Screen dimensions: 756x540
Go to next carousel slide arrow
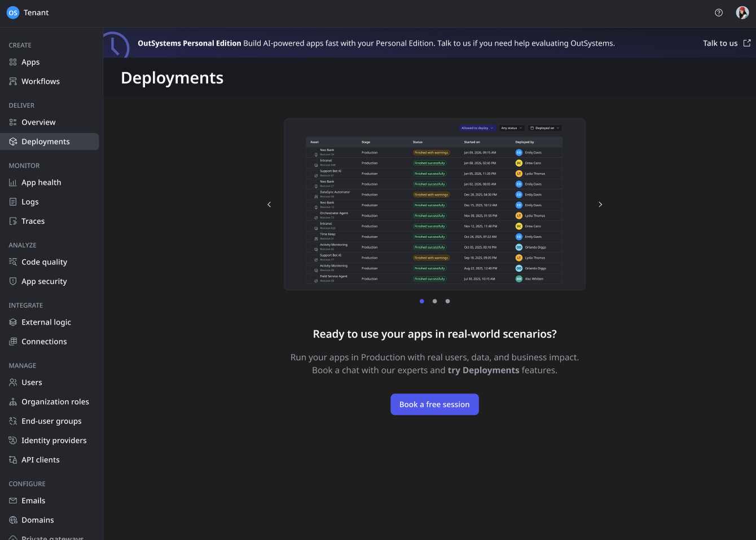[600, 205]
